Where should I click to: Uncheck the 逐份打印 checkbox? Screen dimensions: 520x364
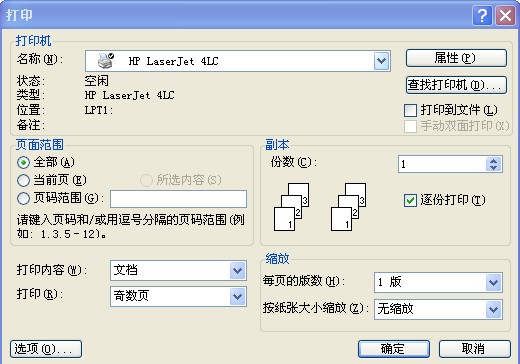410,201
